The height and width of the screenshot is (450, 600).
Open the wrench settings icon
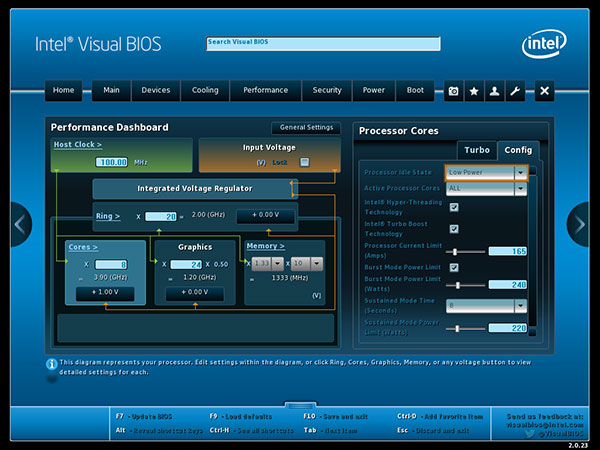coord(515,91)
